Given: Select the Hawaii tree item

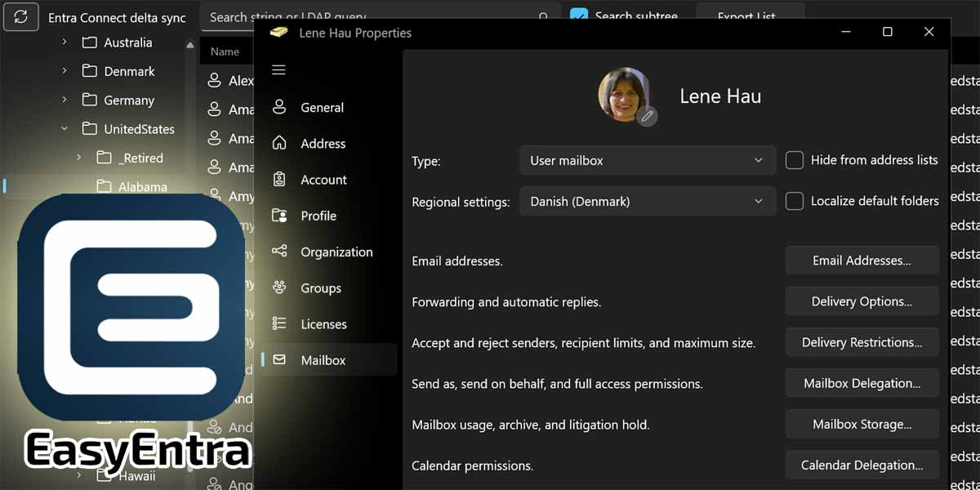Looking at the screenshot, I should pos(136,475).
